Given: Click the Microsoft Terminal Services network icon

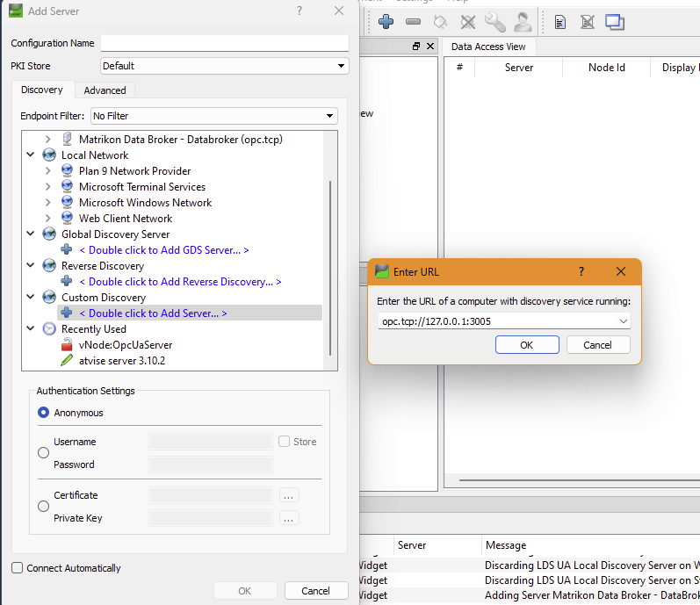Looking at the screenshot, I should pos(67,186).
